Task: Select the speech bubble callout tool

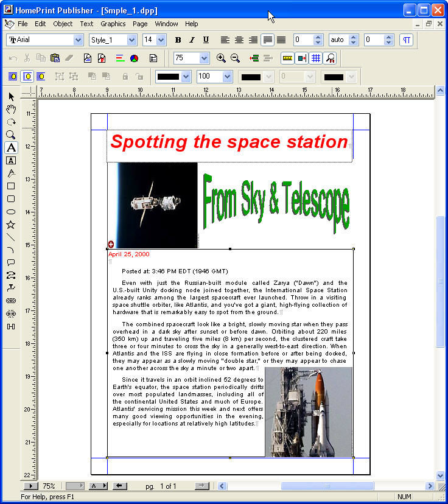Action: tap(11, 262)
